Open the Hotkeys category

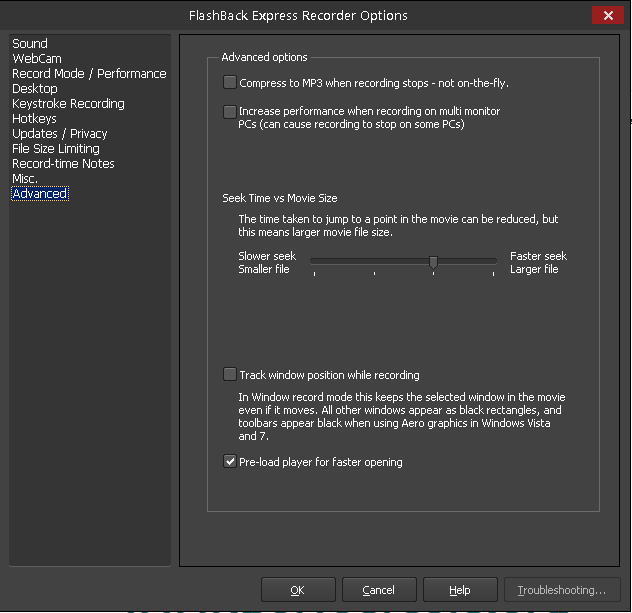click(x=34, y=118)
